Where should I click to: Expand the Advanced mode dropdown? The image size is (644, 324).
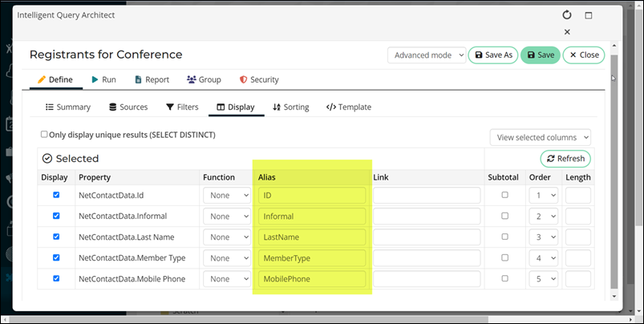[426, 55]
